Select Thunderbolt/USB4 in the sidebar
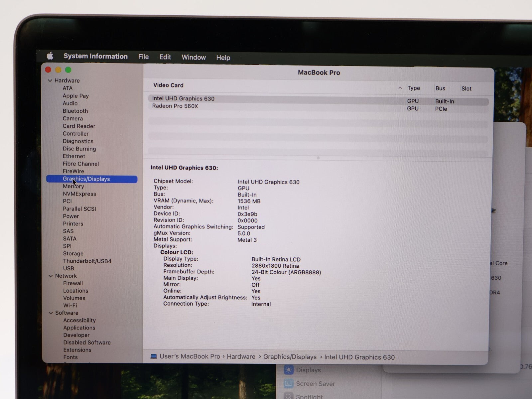 [x=87, y=261]
